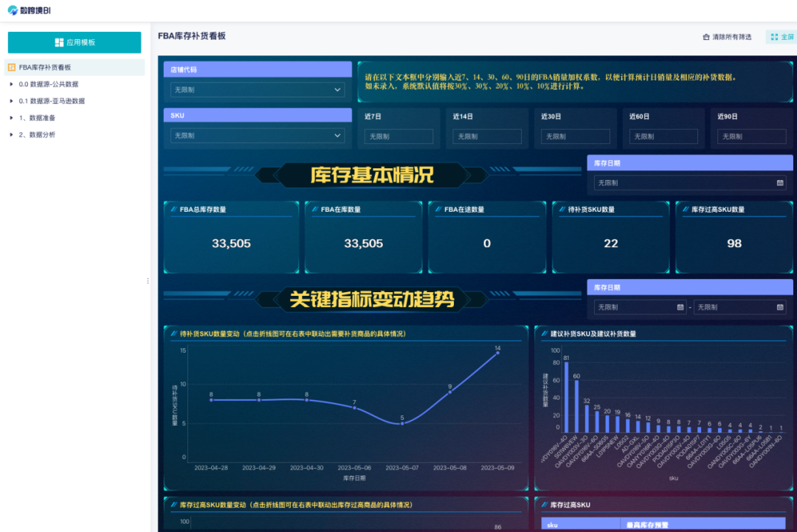797x532 pixels.
Task: Click 建议补货SKU及建议补货数量 chart title
Action: (593, 334)
